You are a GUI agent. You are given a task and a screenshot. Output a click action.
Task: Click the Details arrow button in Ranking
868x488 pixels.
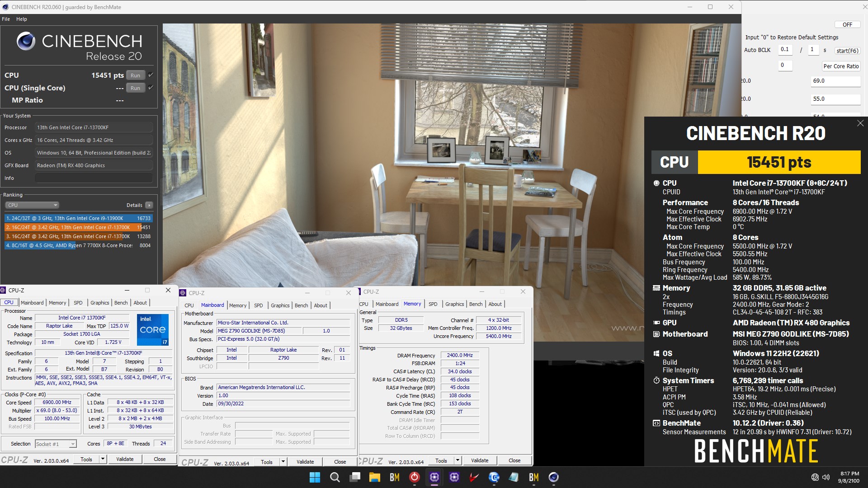[x=149, y=205]
